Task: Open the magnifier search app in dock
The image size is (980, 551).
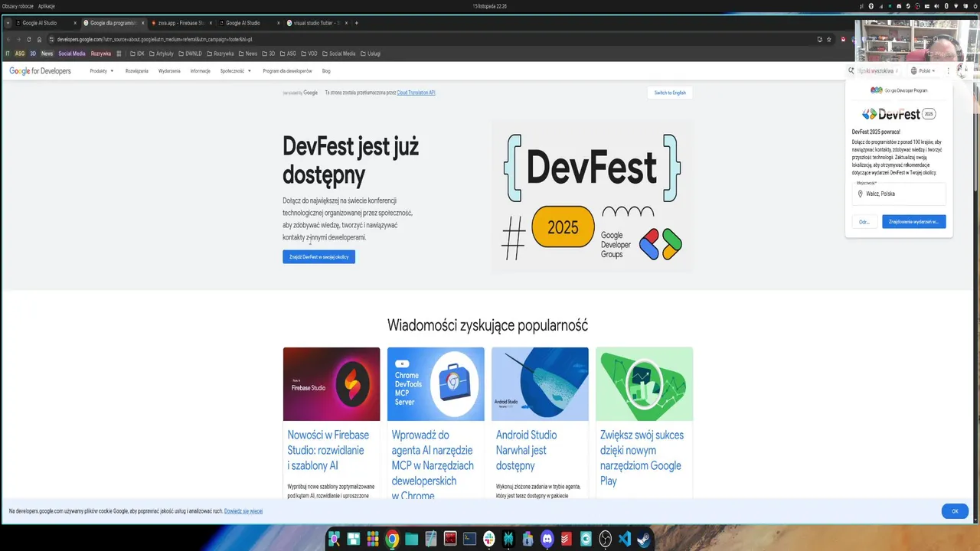Action: coord(334,538)
